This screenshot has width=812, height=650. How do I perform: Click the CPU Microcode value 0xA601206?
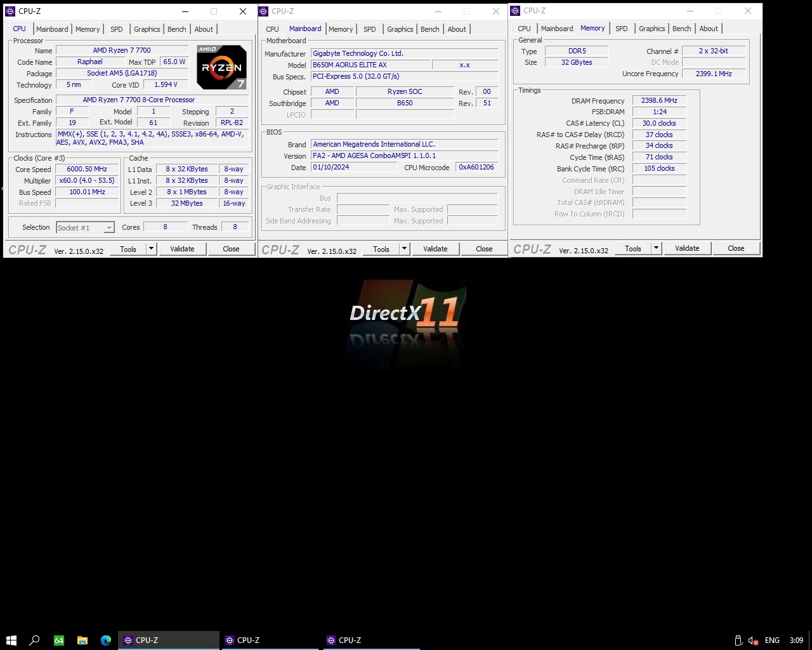[x=477, y=168]
